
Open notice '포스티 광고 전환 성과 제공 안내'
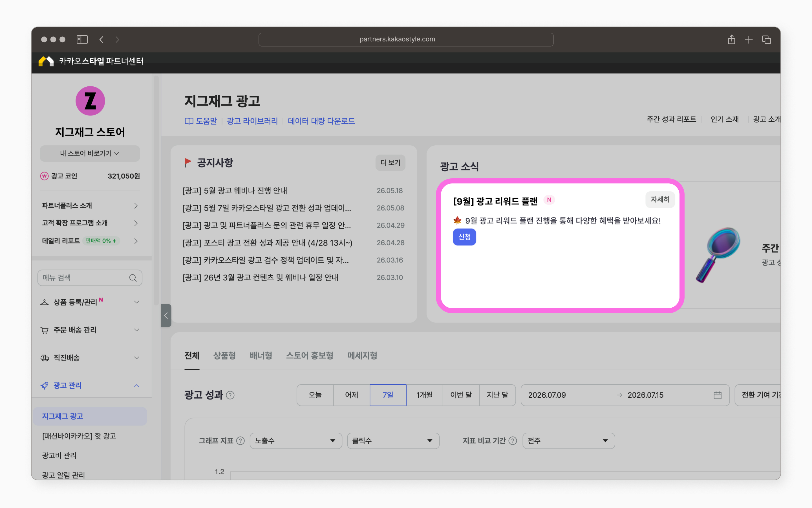267,243
